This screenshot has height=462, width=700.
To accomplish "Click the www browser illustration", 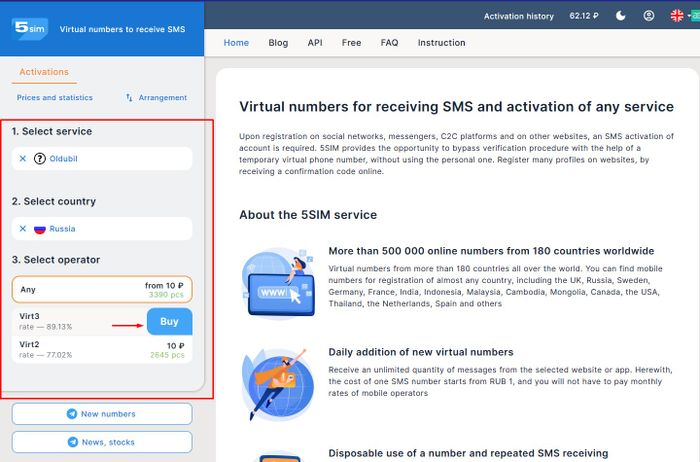I will tap(279, 283).
